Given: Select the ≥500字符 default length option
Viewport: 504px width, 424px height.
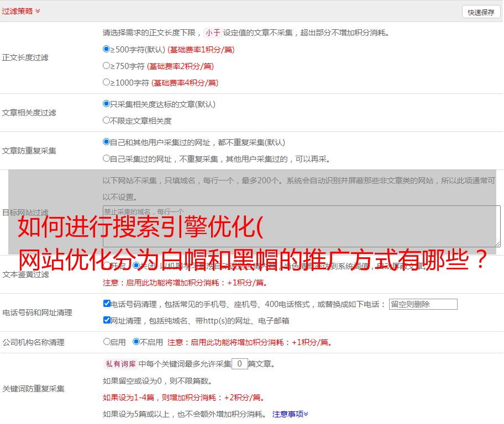Looking at the screenshot, I should click(107, 49).
